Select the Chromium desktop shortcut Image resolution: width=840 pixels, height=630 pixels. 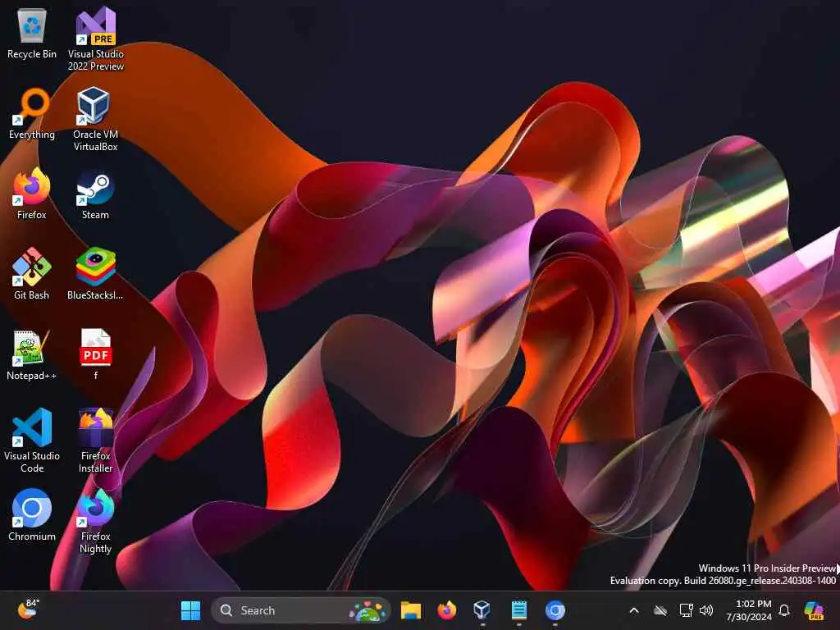(x=32, y=515)
